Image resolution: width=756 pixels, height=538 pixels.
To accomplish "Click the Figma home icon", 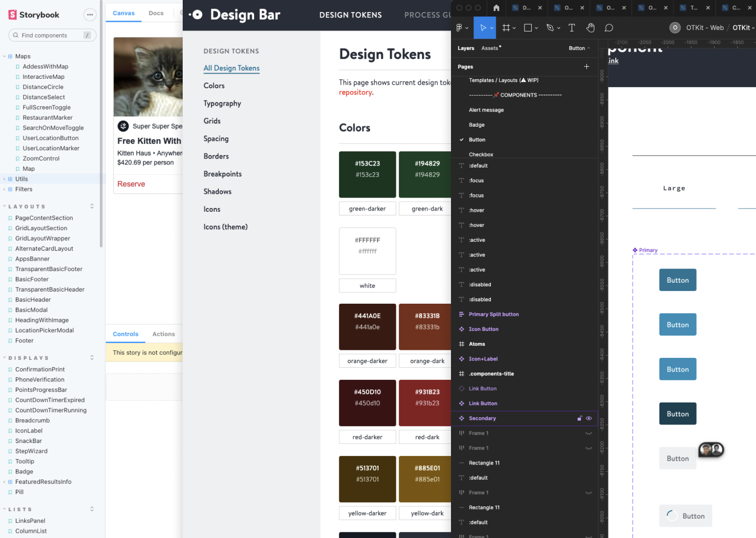I will point(496,8).
